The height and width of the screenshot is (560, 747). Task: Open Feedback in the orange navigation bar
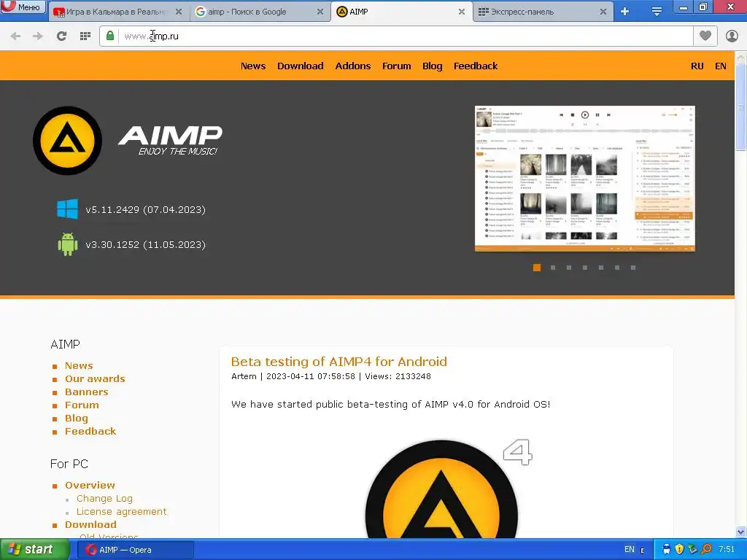(476, 66)
